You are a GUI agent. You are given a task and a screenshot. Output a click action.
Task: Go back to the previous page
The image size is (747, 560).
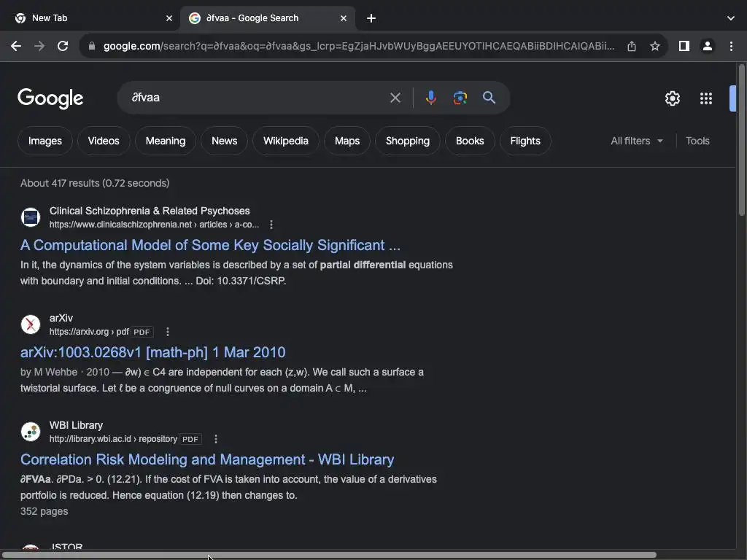16,46
